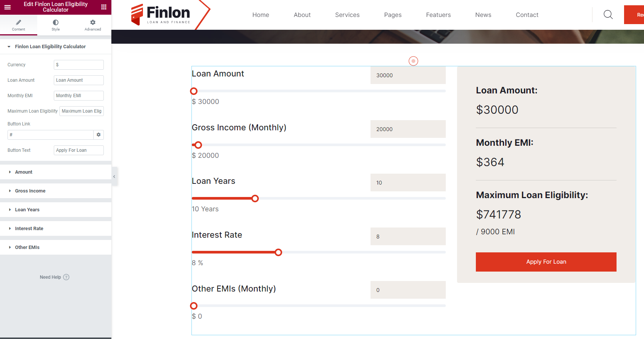Switch to the Advanced tab
Viewport: 644px width, 339px height.
(93, 25)
